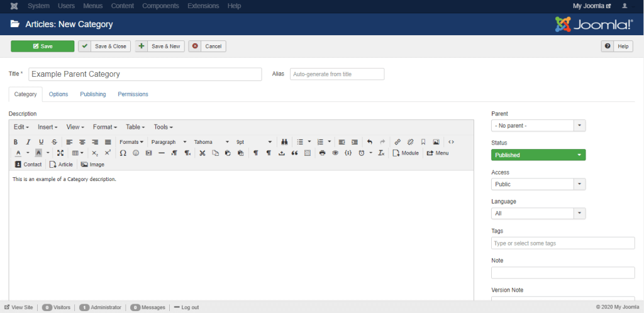The width and height of the screenshot is (644, 313).
Task: Open the Language dropdown
Action: pos(538,213)
